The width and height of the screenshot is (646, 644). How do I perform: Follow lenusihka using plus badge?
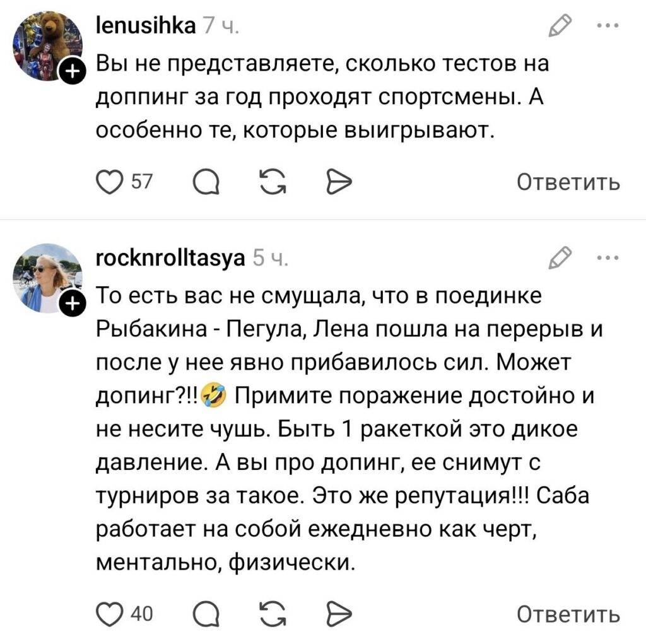tap(73, 73)
